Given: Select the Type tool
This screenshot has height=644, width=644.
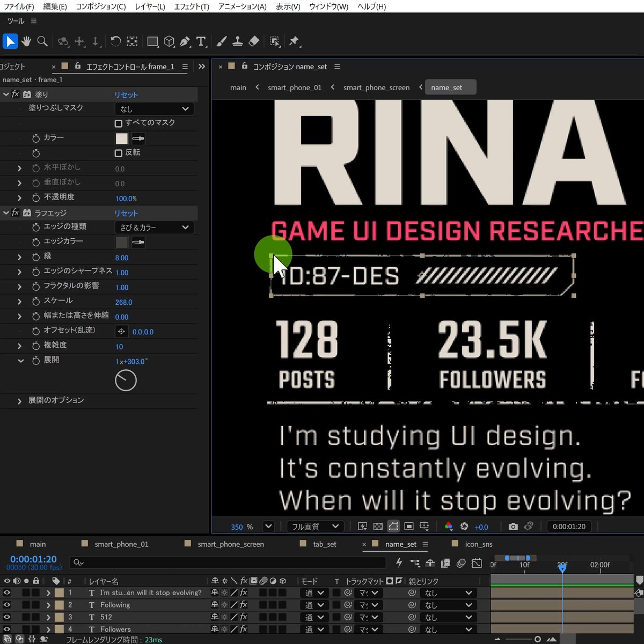Looking at the screenshot, I should [201, 41].
